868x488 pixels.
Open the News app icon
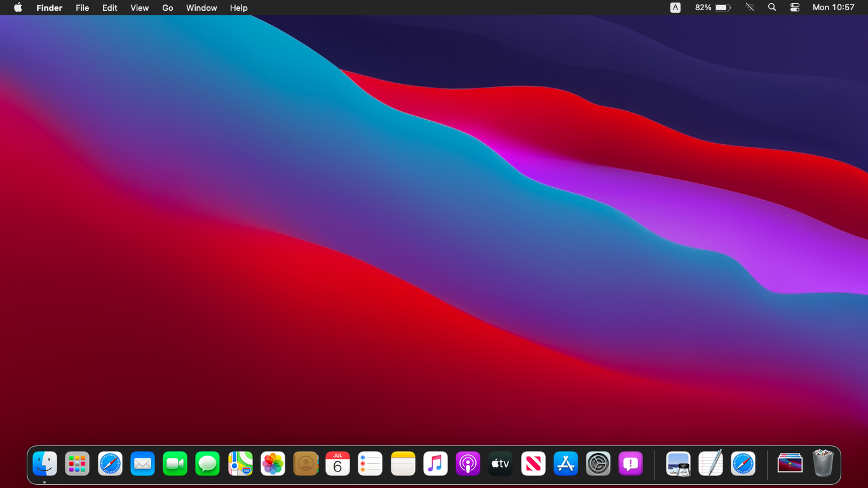[x=533, y=464]
